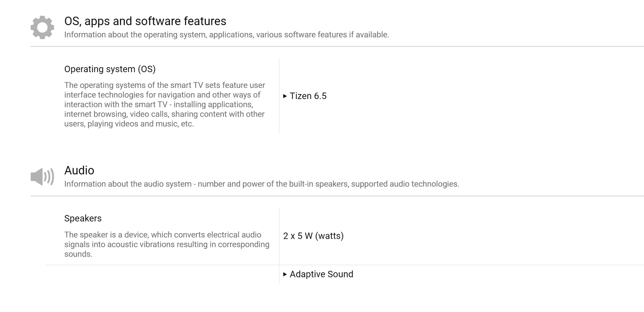Click the "2 x 5 W (watts)" value

(313, 236)
